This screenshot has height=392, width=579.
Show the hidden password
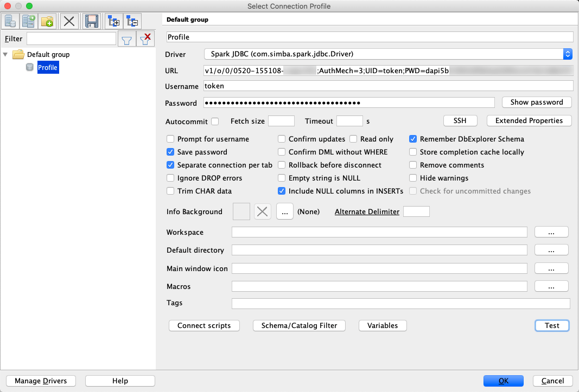coord(536,102)
